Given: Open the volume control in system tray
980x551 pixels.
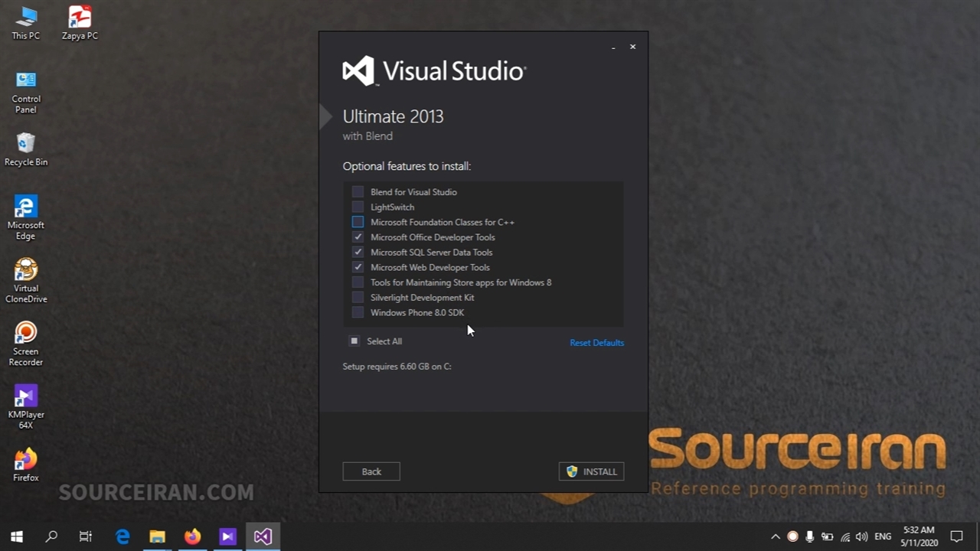Looking at the screenshot, I should (862, 536).
